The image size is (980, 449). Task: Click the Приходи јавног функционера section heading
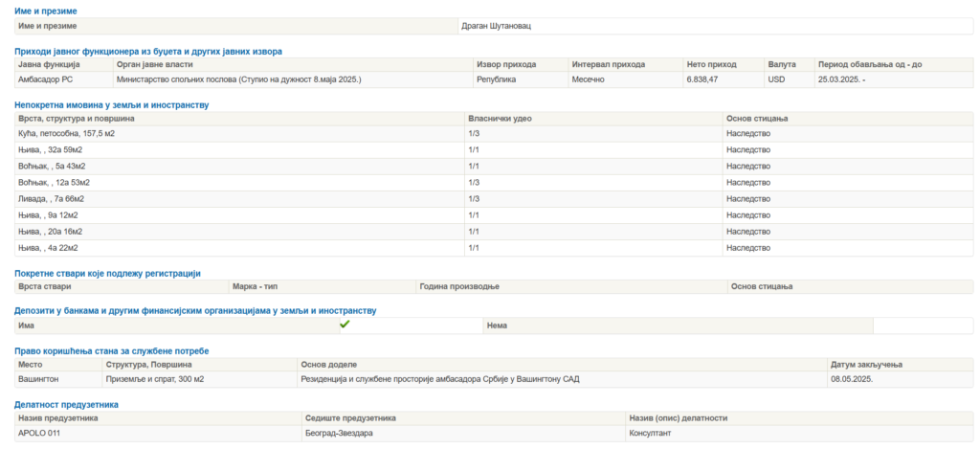(148, 52)
